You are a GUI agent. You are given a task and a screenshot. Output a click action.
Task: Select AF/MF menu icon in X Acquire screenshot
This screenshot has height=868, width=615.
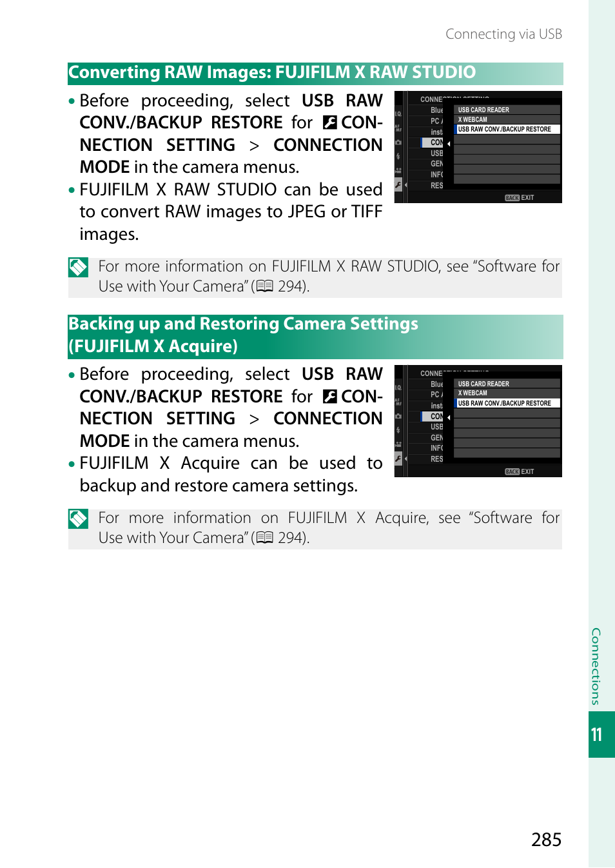(x=398, y=402)
